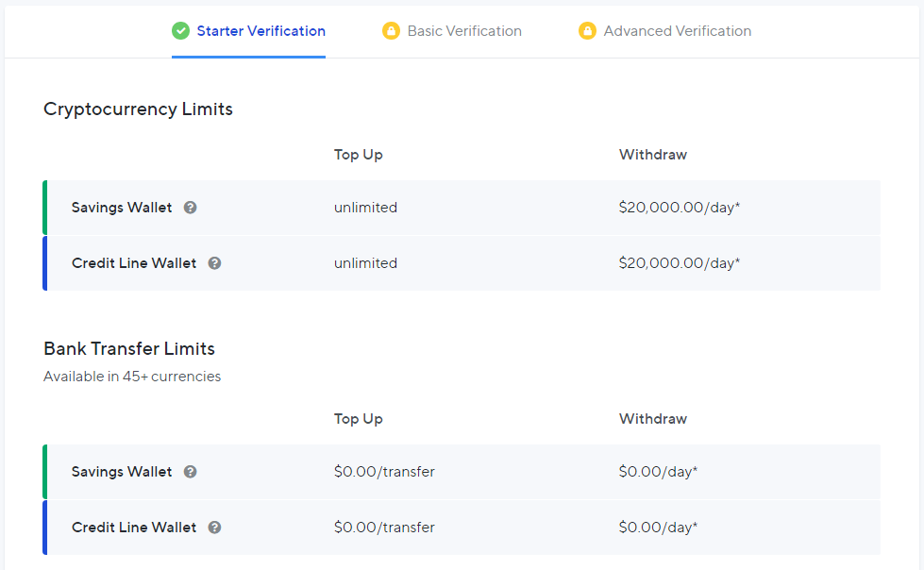924x570 pixels.
Task: Open help icon for Cryptocurrency Credit Line Wallet
Action: 214,263
